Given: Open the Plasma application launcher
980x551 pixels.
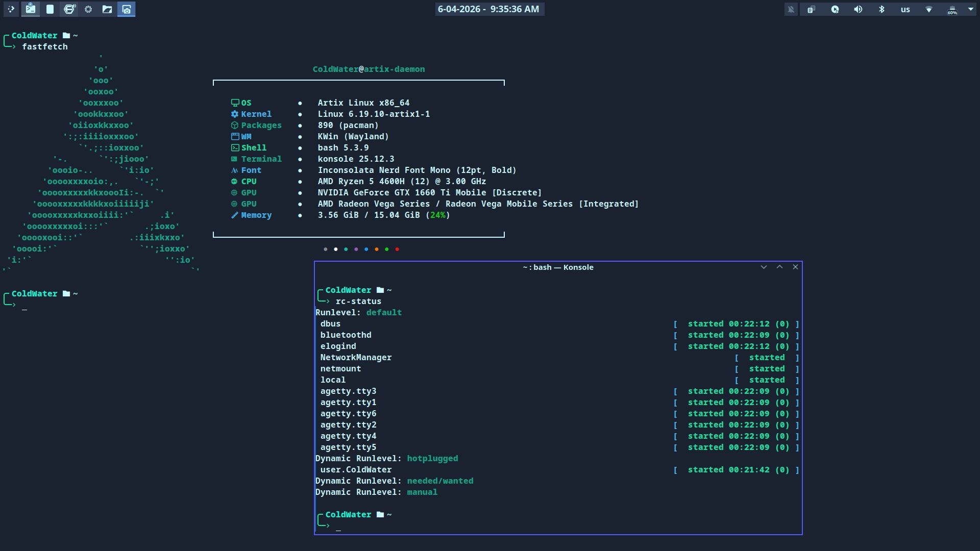Looking at the screenshot, I should click(x=11, y=9).
